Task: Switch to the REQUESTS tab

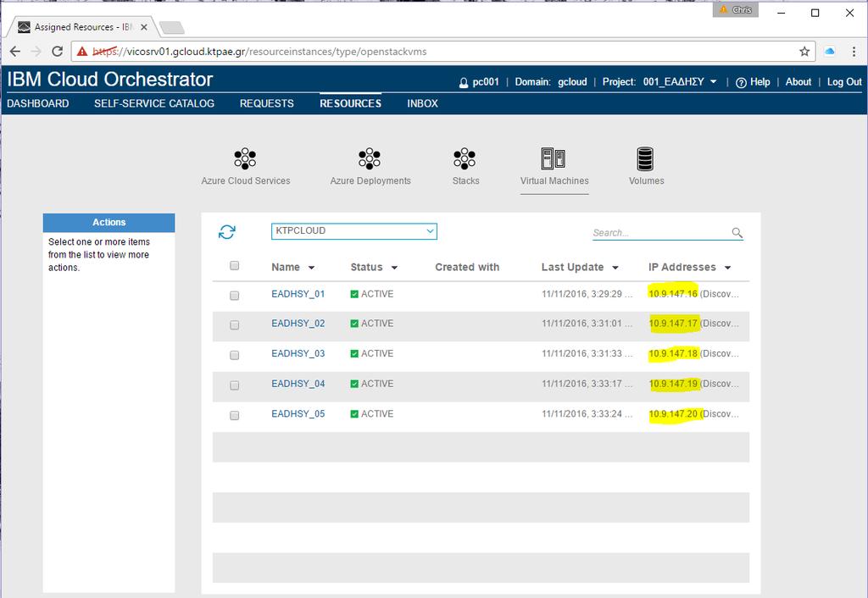Action: [x=266, y=103]
